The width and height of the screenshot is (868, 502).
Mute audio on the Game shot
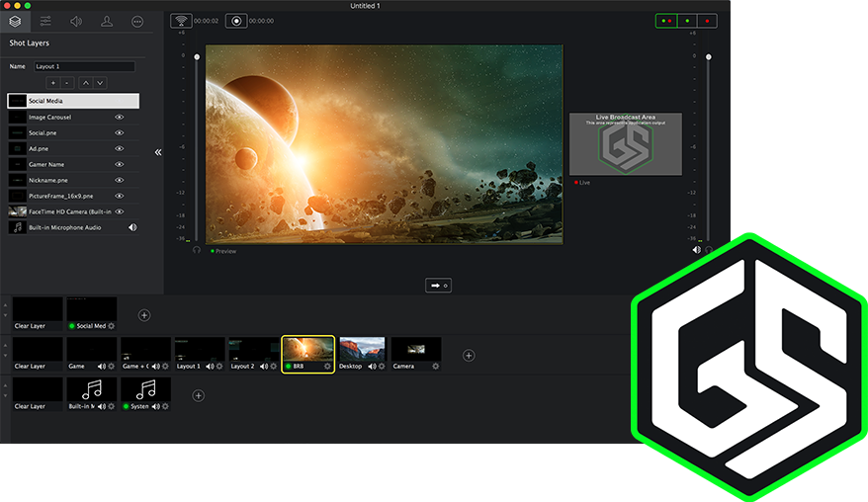pyautogui.click(x=101, y=367)
